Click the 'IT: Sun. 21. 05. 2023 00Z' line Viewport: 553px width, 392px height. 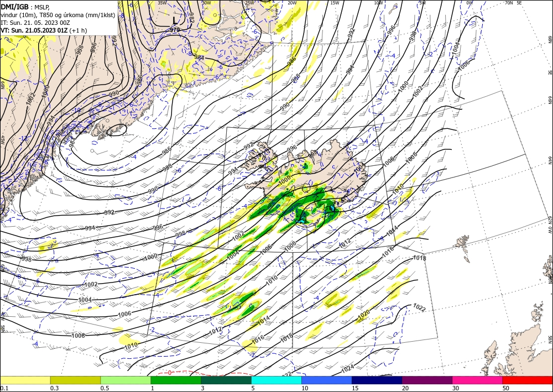pyautogui.click(x=35, y=23)
